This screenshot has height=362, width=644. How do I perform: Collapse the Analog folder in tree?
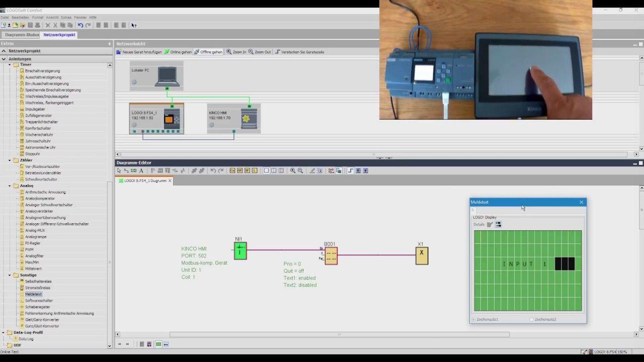[10, 186]
